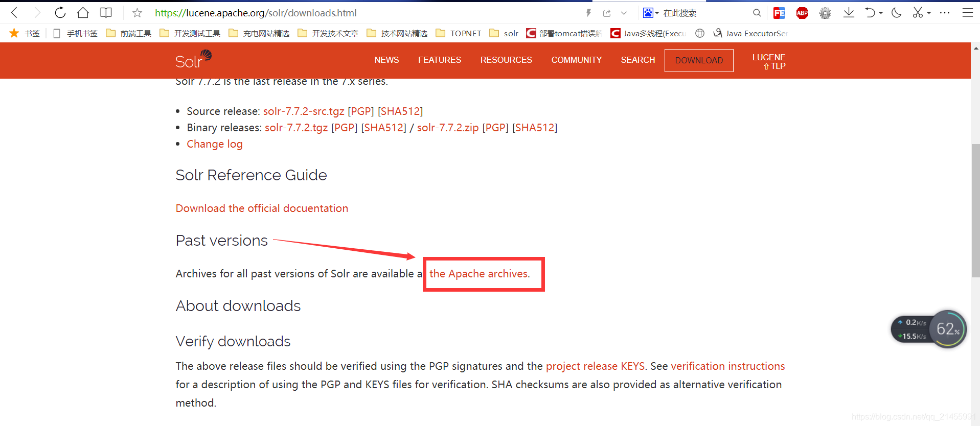Image resolution: width=980 pixels, height=426 pixels.
Task: Open the Adblock Plus ABP extension
Action: [802, 13]
